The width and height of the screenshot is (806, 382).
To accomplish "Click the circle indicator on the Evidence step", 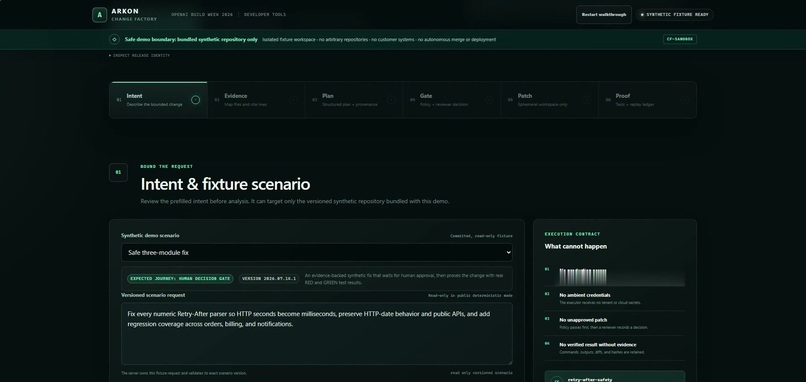I will (293, 100).
